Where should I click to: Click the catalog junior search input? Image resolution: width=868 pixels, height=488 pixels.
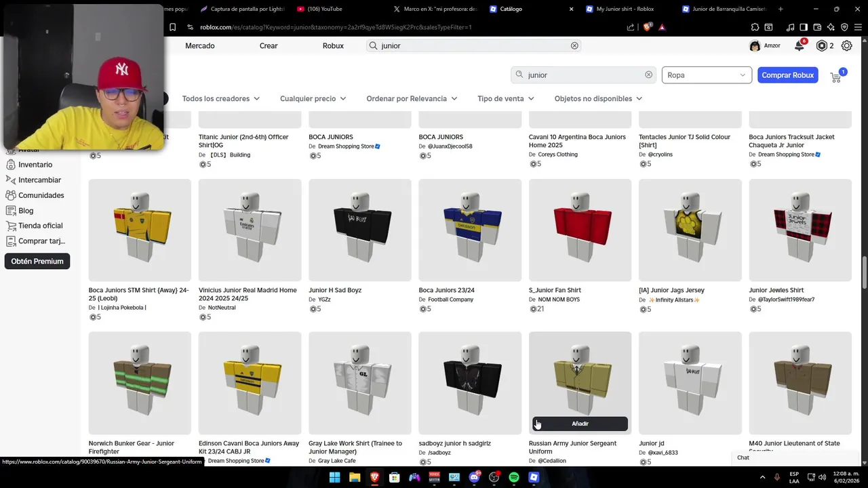pos(585,75)
